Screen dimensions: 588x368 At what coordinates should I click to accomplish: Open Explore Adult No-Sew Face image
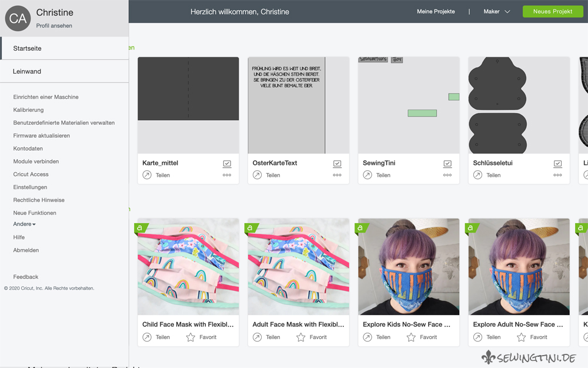519,267
